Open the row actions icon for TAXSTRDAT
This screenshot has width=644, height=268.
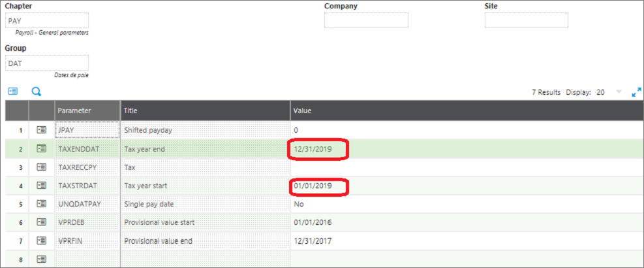point(42,186)
